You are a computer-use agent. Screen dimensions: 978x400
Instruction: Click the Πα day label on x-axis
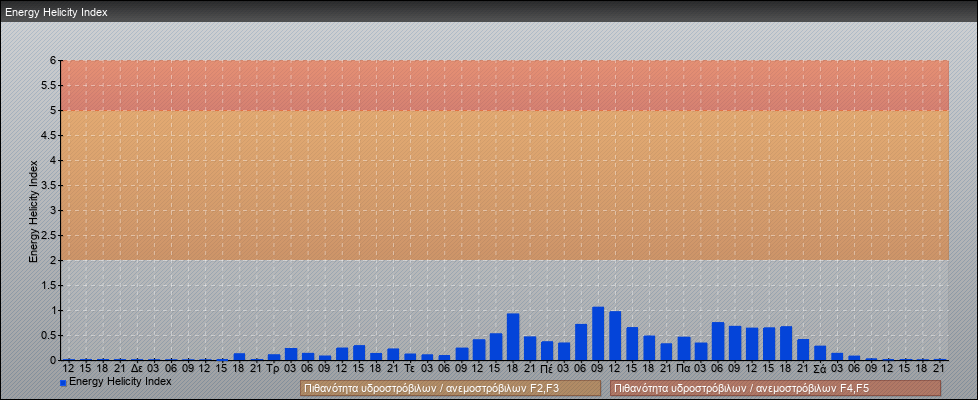683,368
